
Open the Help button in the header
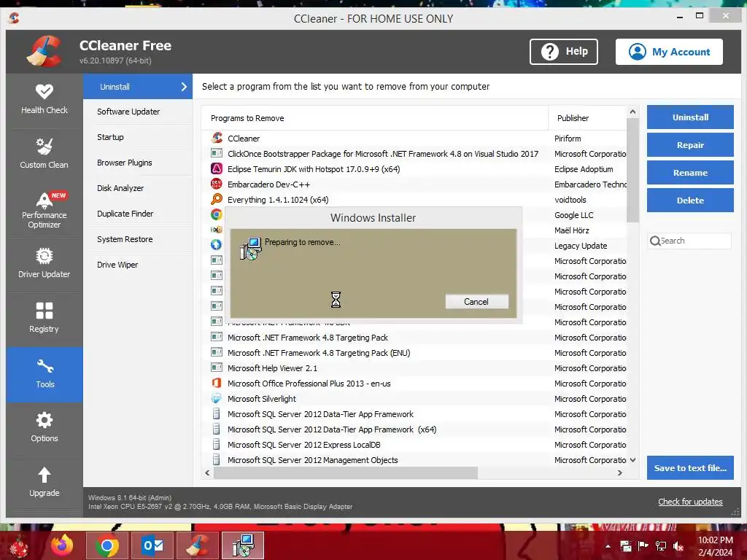click(x=564, y=52)
